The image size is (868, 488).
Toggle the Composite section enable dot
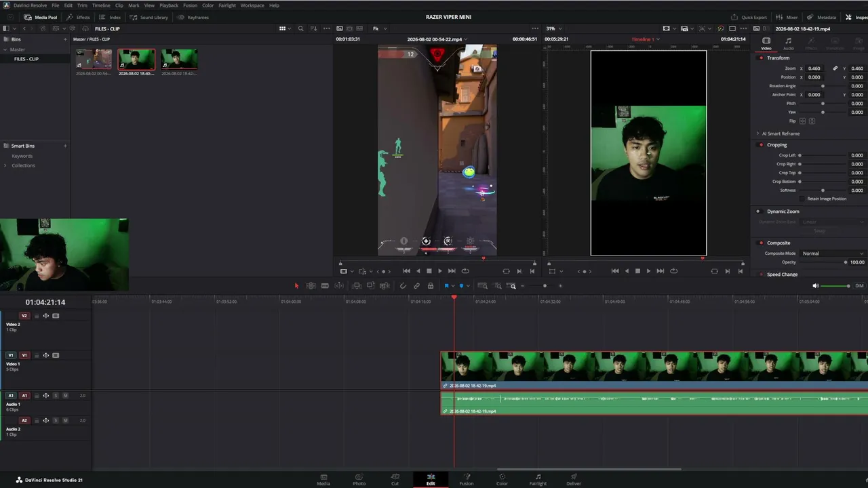(762, 243)
